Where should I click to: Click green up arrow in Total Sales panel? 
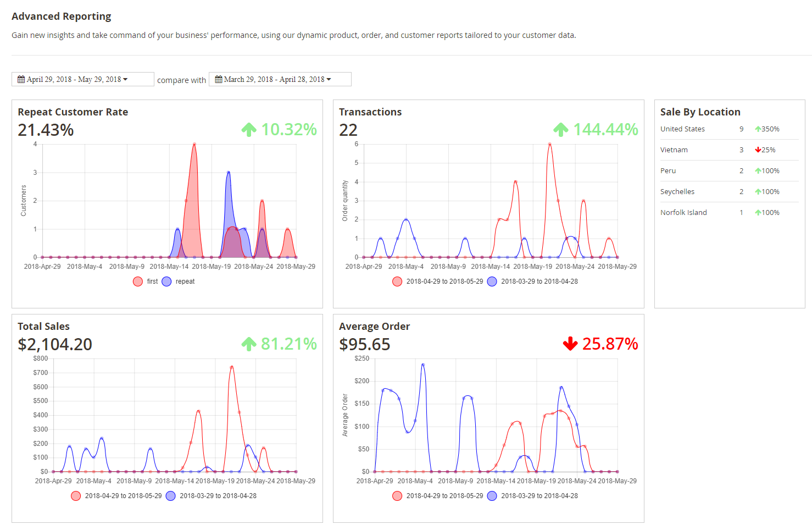249,344
